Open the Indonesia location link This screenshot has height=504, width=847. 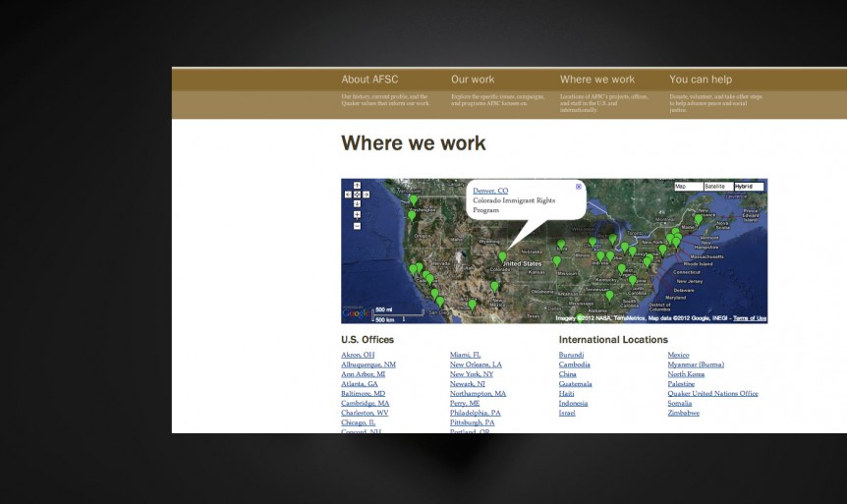(573, 403)
